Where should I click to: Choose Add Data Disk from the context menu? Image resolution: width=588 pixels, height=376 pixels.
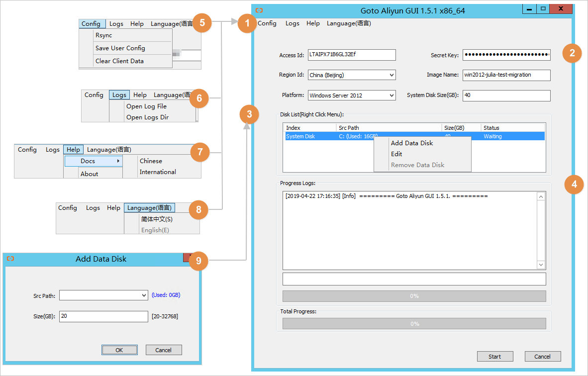tap(412, 143)
